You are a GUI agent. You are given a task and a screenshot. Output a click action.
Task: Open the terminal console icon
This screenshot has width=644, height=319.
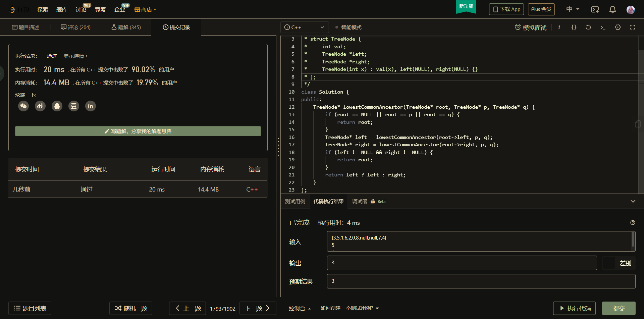603,27
